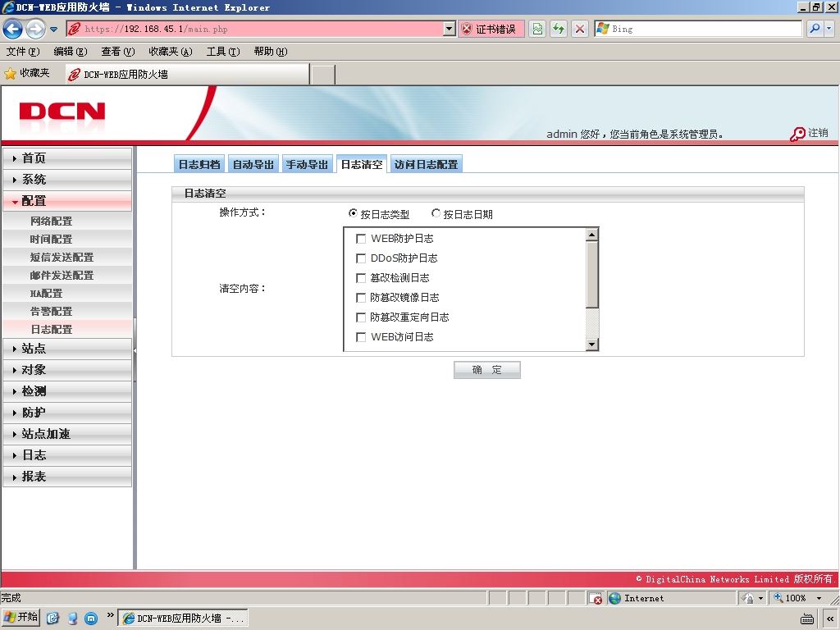The width and height of the screenshot is (840, 630).
Task: Click the search magnifier icon
Action: [815, 29]
